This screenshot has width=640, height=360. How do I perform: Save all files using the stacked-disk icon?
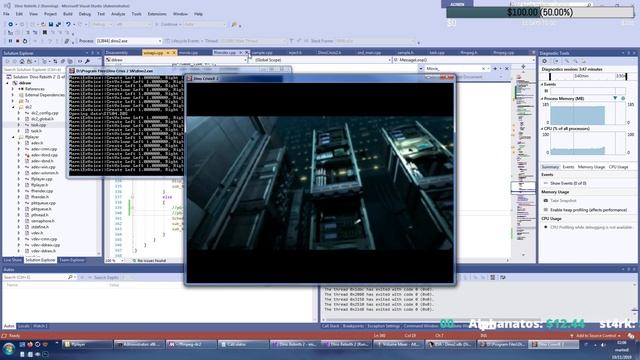click(58, 24)
